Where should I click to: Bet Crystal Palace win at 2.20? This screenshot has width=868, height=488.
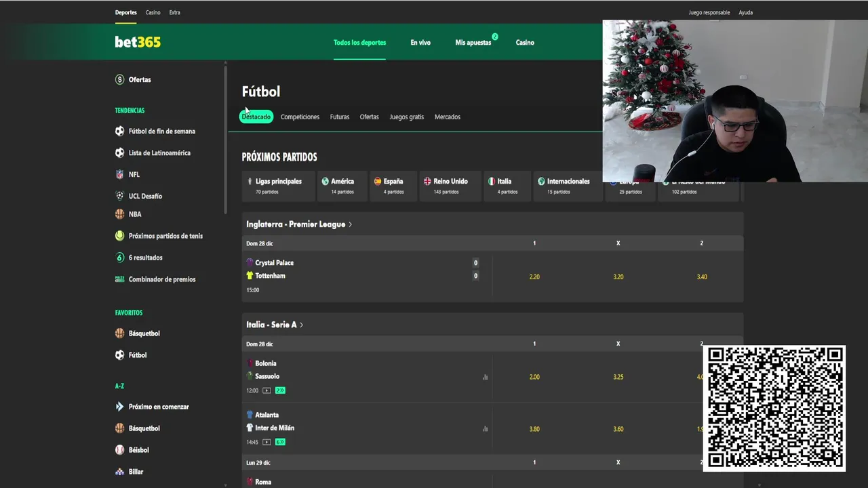534,277
